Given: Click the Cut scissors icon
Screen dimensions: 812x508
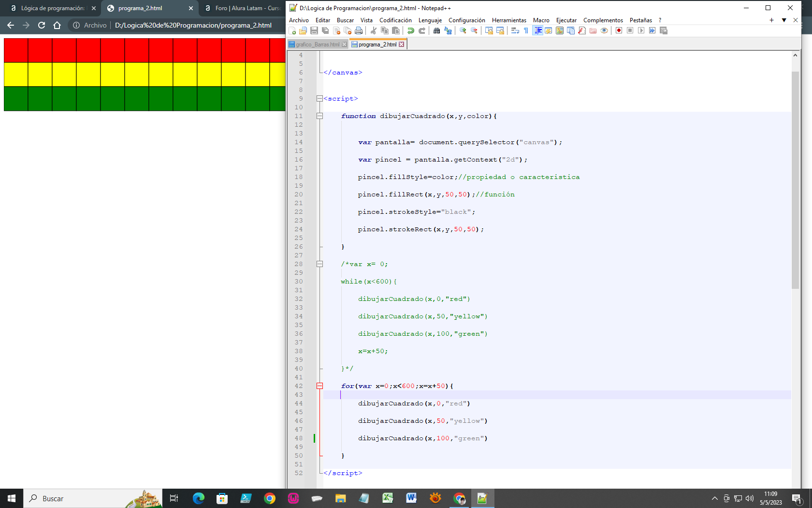Looking at the screenshot, I should coord(373,30).
